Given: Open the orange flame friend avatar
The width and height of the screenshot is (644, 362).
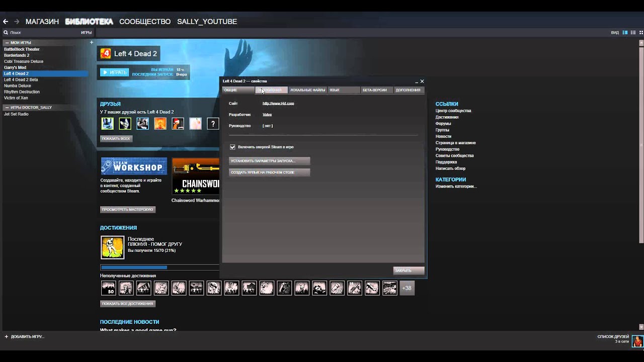Looking at the screenshot, I should [160, 123].
